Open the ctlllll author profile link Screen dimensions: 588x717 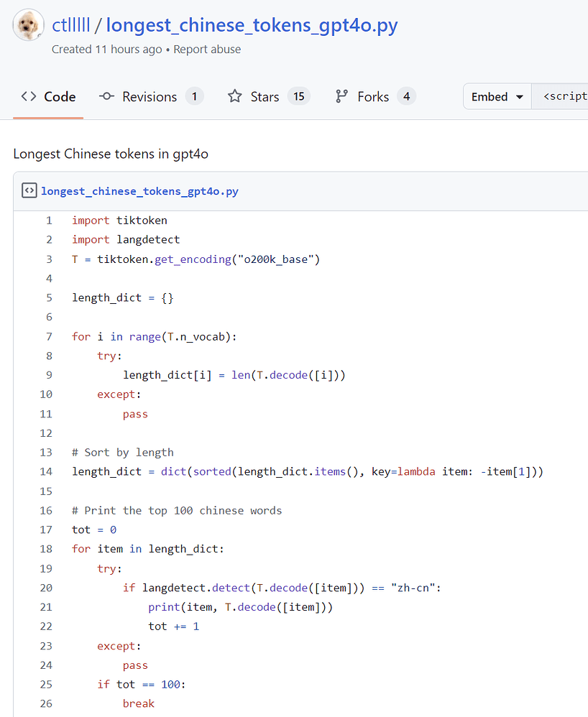coord(71,25)
